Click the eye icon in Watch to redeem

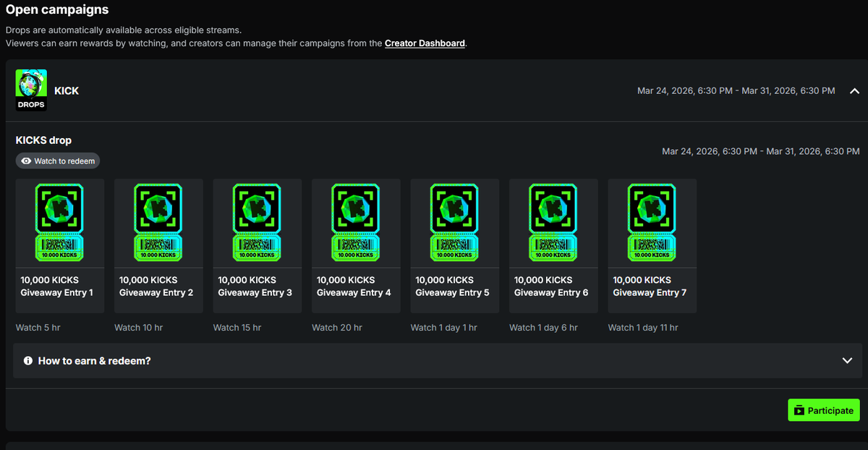coord(26,161)
